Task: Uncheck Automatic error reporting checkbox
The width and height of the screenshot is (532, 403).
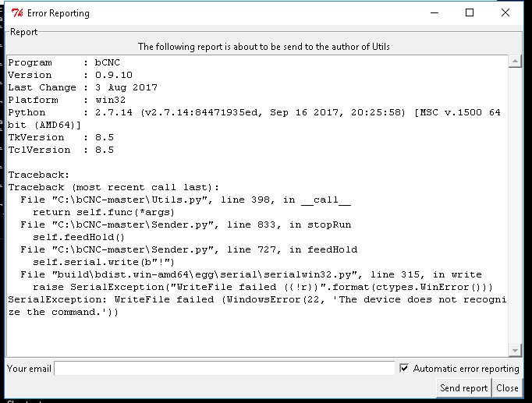Action: (x=404, y=368)
